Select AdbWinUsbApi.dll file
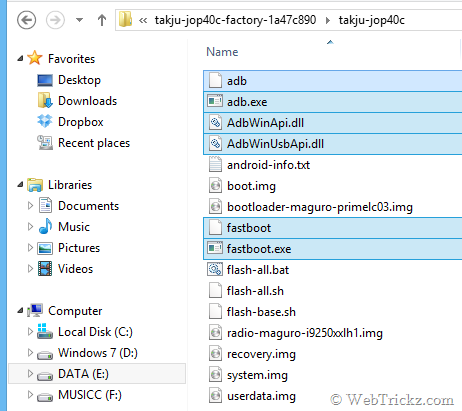This screenshot has height=411, width=462. click(x=333, y=144)
